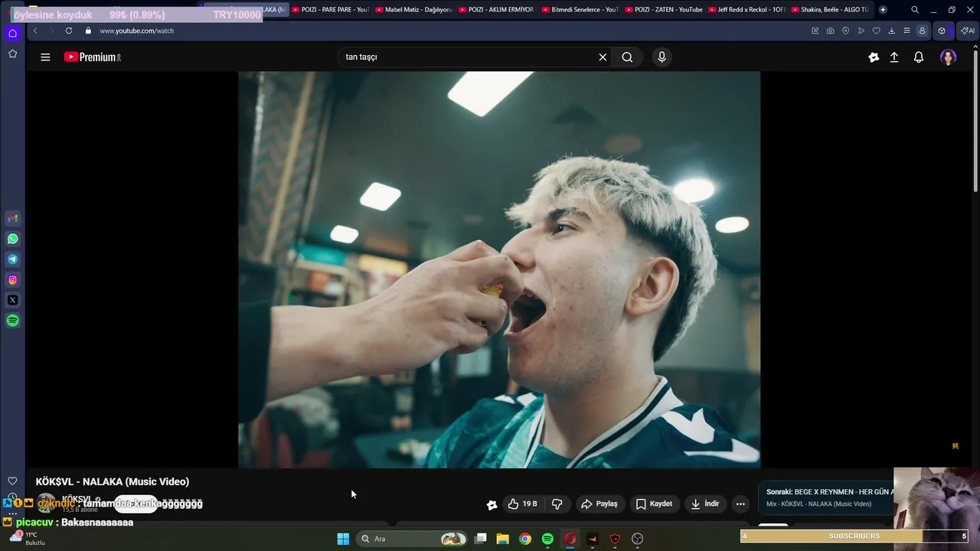Open the edit/pencil icon in the address bar
Viewport: 980px width, 551px height.
815,31
